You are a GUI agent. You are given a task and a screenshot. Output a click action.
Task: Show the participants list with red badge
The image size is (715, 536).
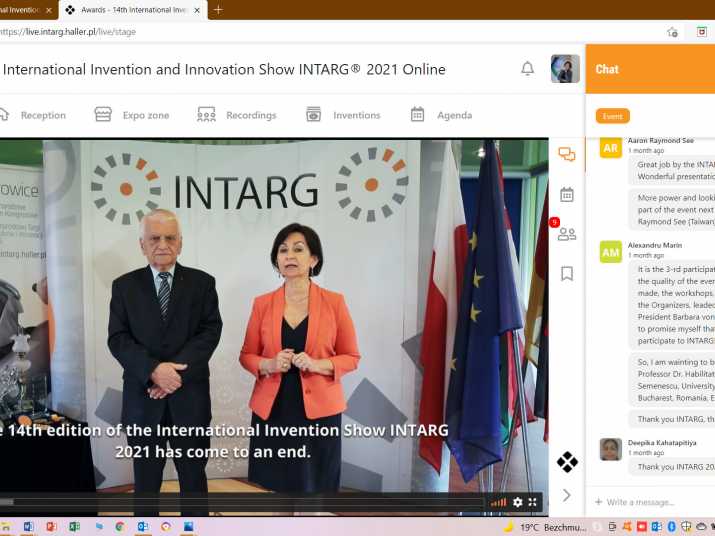tap(566, 233)
